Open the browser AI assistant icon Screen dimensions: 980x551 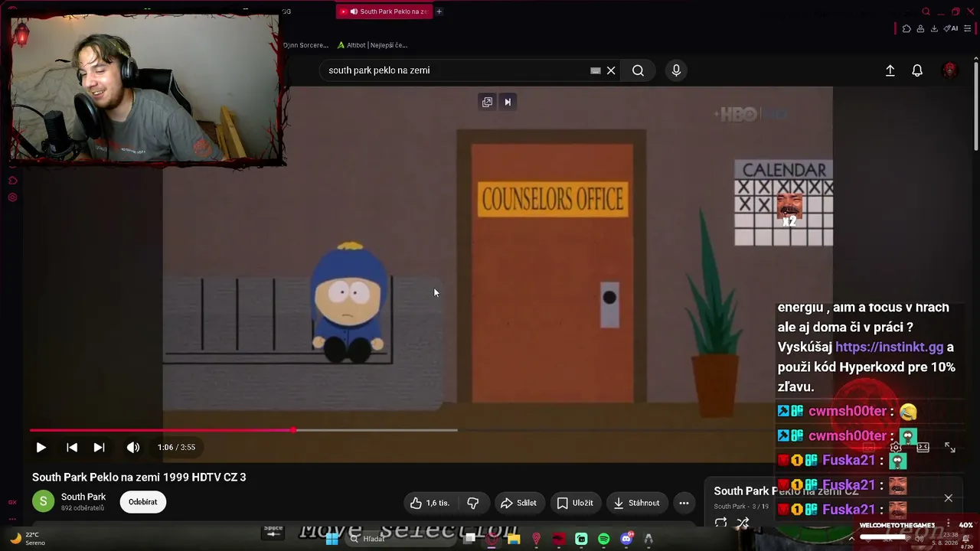click(951, 28)
